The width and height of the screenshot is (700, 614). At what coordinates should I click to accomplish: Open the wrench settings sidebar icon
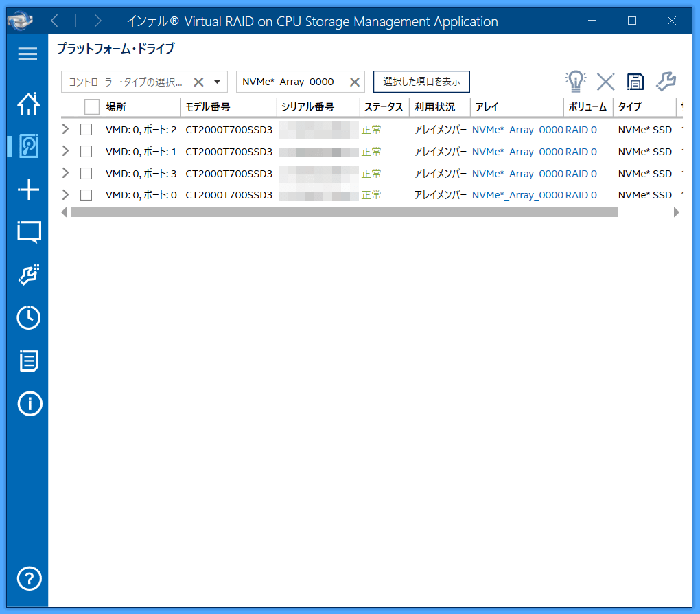pos(29,275)
